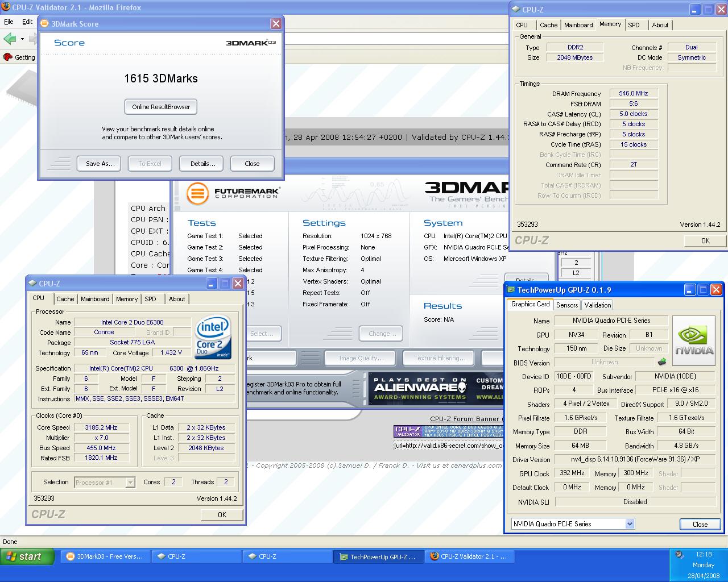Click the system tray icon near clock
The width and height of the screenshot is (728, 582).
[679, 555]
